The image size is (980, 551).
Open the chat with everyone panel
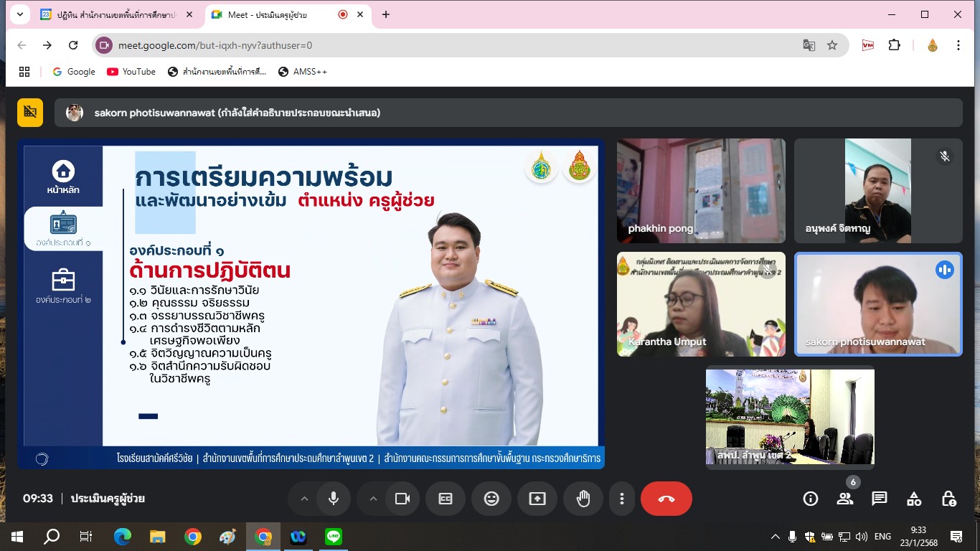click(x=880, y=499)
